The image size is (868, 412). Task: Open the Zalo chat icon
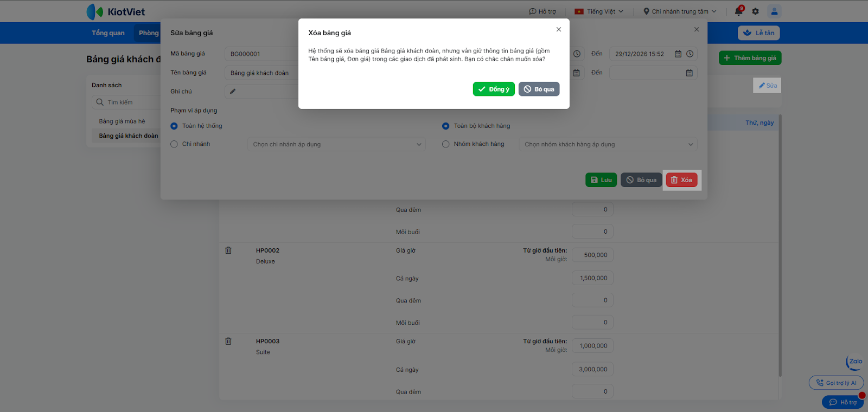pyautogui.click(x=854, y=362)
